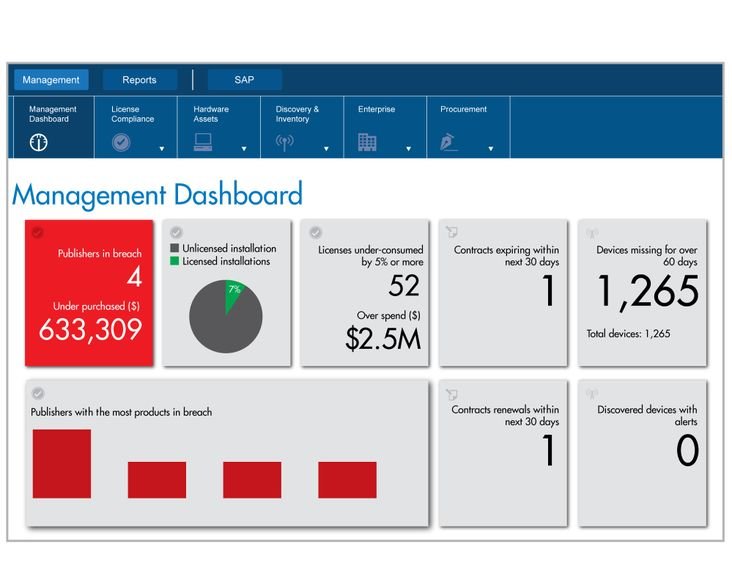The width and height of the screenshot is (732, 566).
Task: Click the Procurement pen icon
Action: pos(449,143)
